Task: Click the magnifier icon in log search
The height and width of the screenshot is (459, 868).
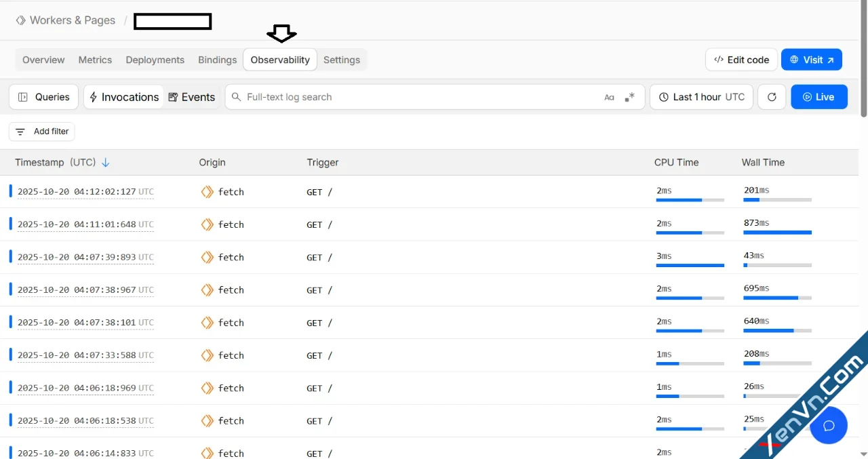Action: point(236,97)
